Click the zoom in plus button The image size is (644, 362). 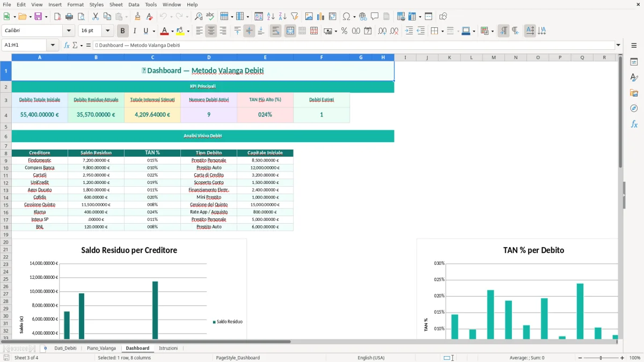pyautogui.click(x=622, y=358)
